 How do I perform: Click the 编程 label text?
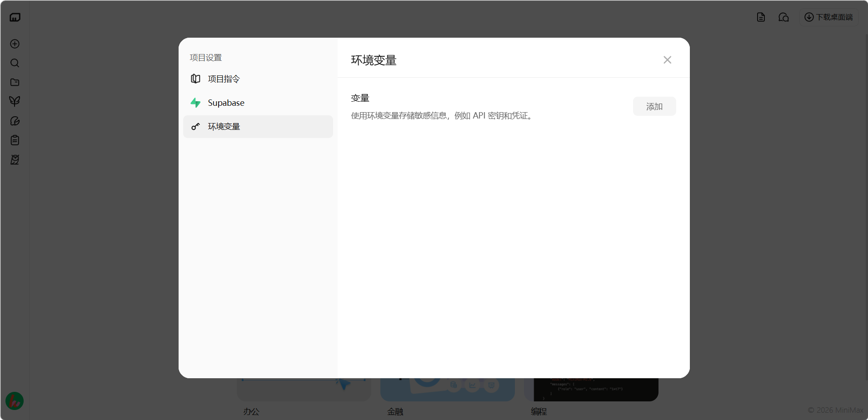pos(539,411)
